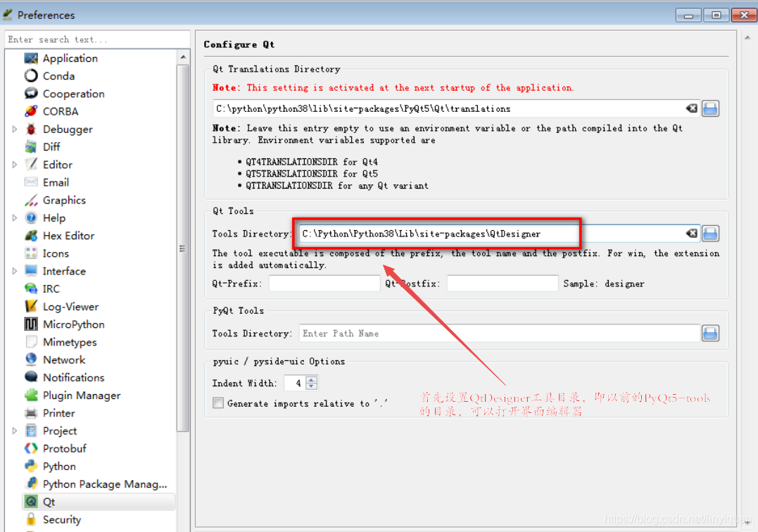This screenshot has width=758, height=532.
Task: Click the PyQt Tools Directory field
Action: 500,334
